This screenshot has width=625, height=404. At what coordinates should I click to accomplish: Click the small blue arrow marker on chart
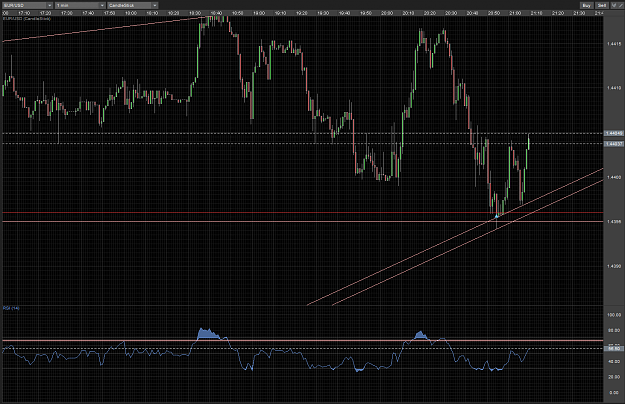click(497, 216)
